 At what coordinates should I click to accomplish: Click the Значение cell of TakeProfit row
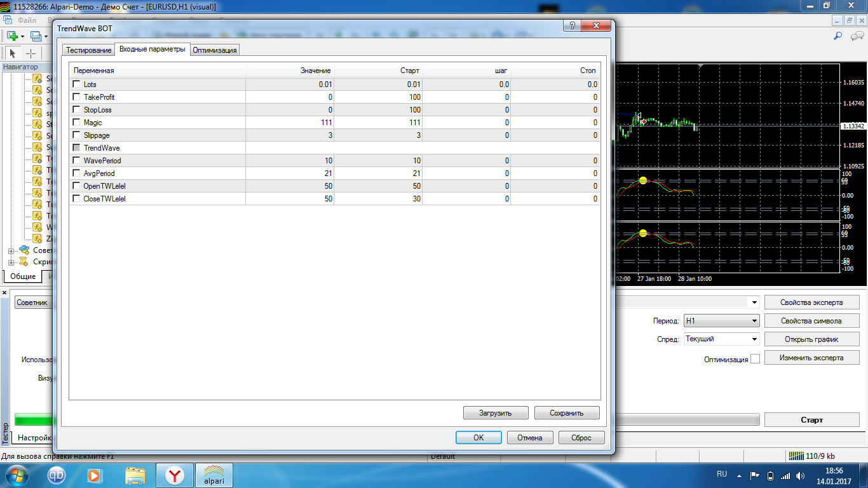click(x=290, y=97)
